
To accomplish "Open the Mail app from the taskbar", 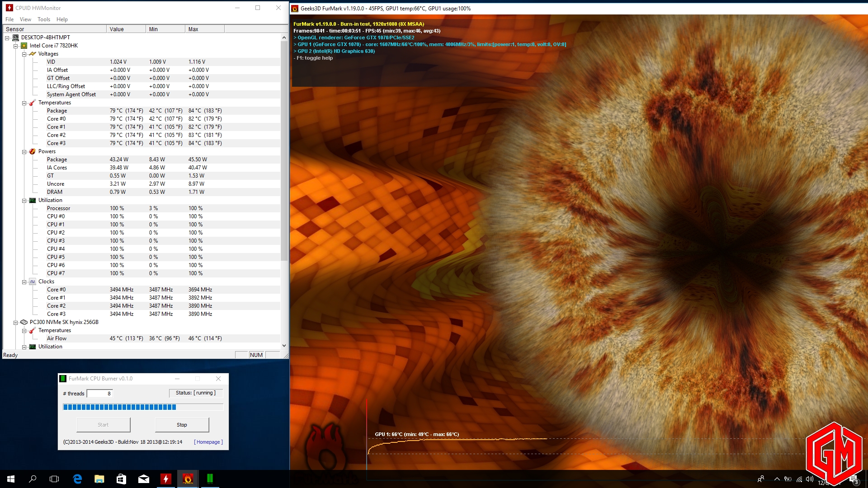I will [x=143, y=479].
